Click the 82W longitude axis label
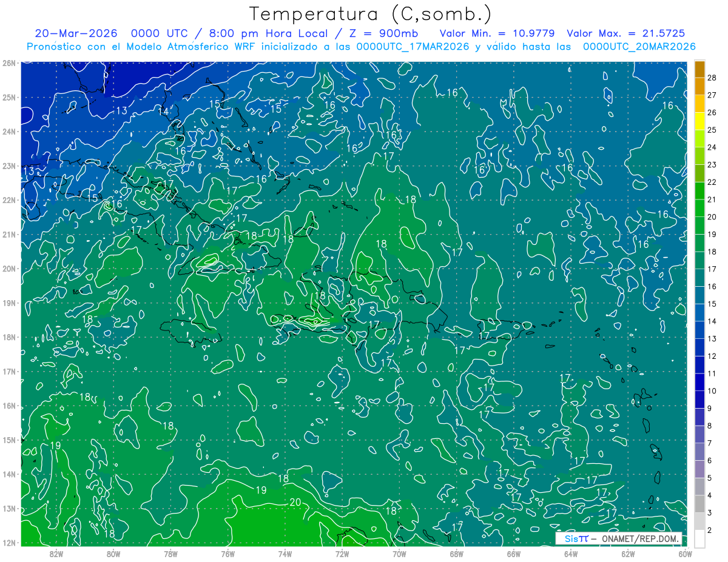 coord(56,554)
